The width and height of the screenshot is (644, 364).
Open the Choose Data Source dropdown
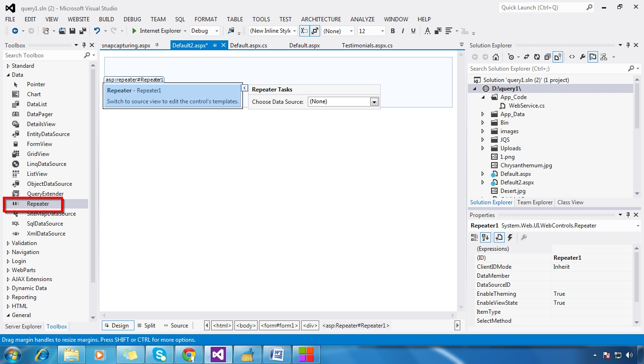coord(374,101)
